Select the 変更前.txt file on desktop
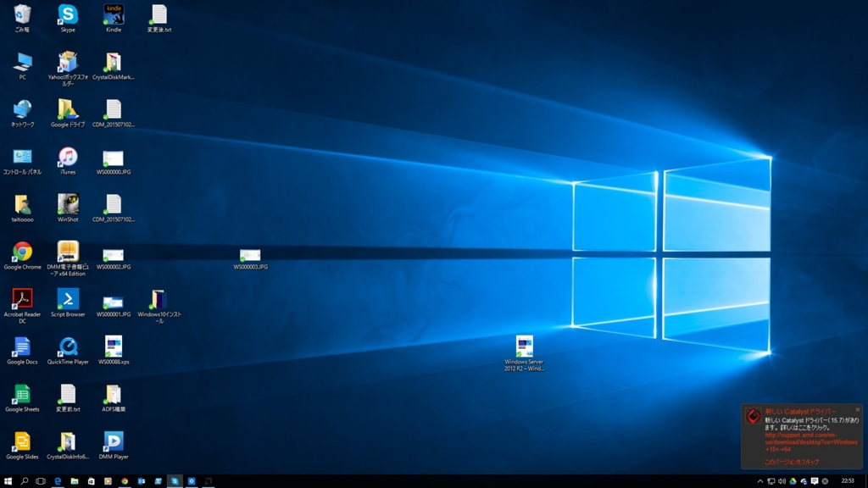 click(68, 398)
